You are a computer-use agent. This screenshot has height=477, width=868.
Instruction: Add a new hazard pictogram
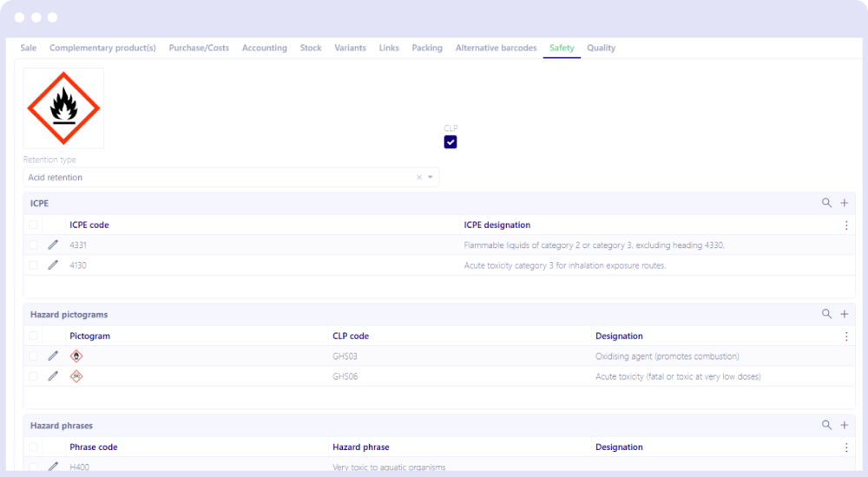point(844,314)
